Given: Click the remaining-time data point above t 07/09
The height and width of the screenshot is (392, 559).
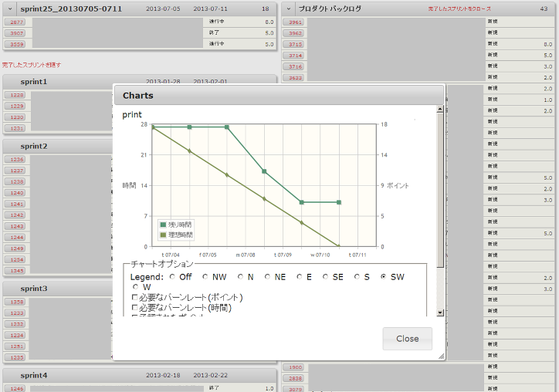Looking at the screenshot, I should pyautogui.click(x=264, y=171).
